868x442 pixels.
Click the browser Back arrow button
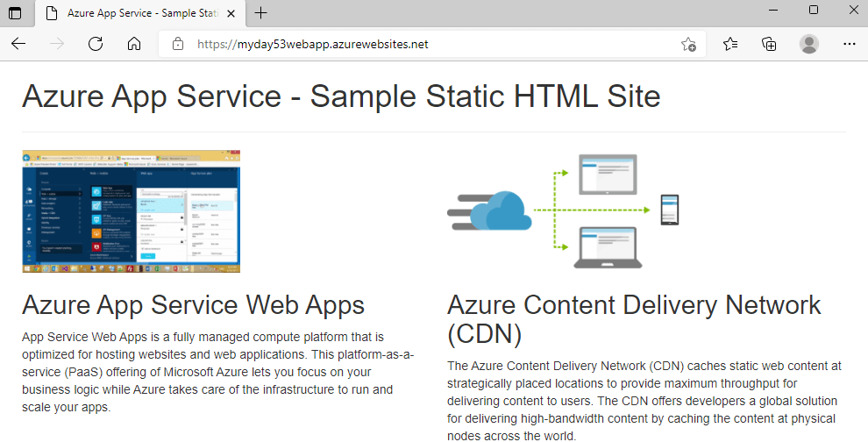coord(18,44)
